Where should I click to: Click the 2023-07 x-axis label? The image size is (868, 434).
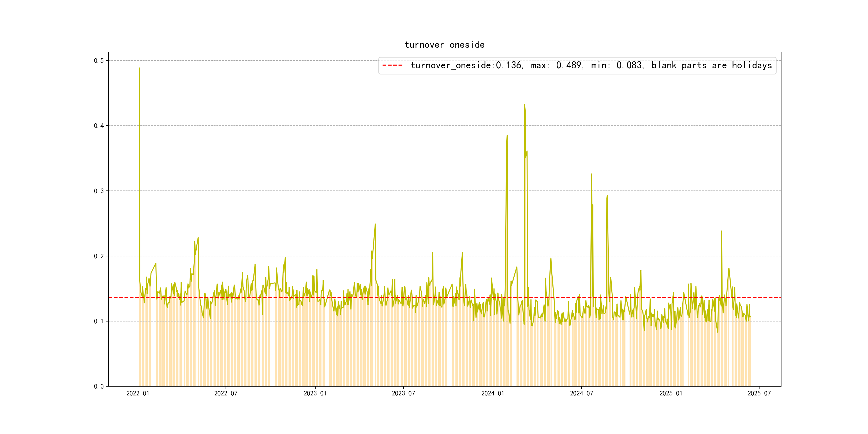403,393
